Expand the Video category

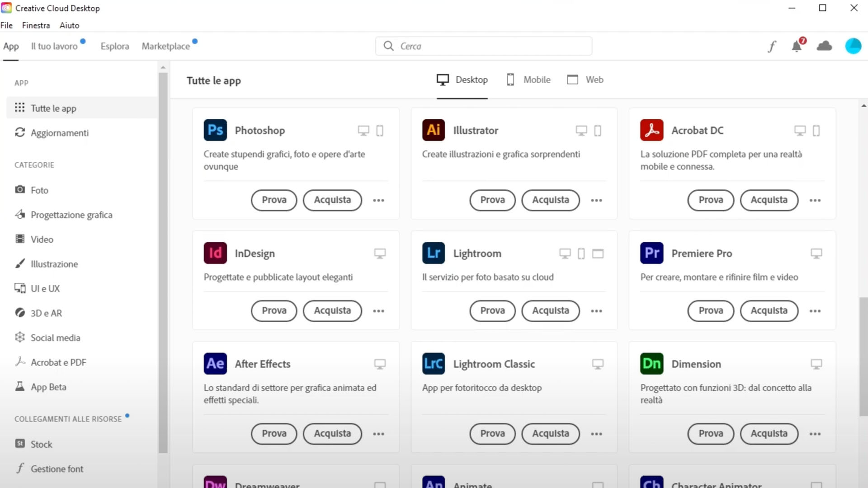pyautogui.click(x=42, y=239)
